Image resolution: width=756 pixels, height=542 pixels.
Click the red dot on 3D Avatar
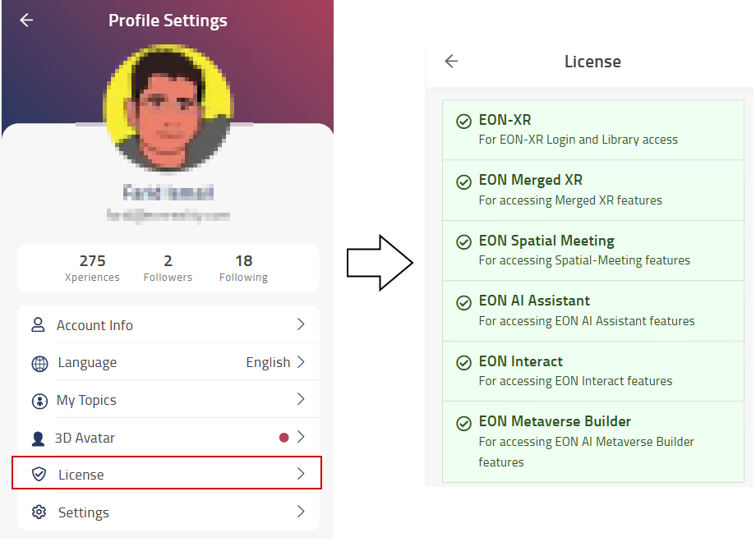pyautogui.click(x=283, y=438)
